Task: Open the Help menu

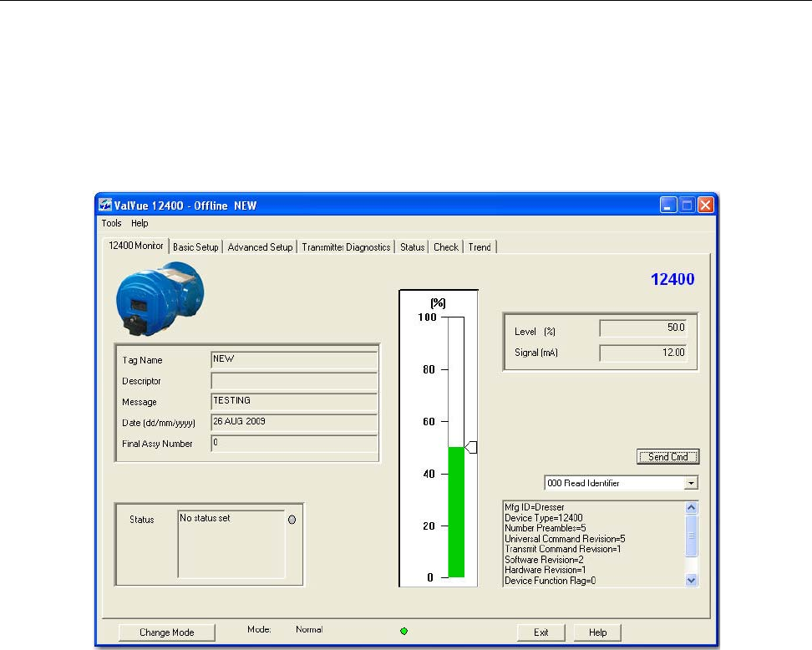Action: click(x=140, y=223)
